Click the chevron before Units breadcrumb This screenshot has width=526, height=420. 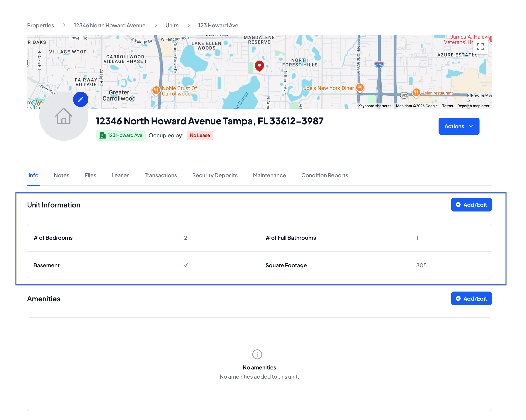coord(156,25)
